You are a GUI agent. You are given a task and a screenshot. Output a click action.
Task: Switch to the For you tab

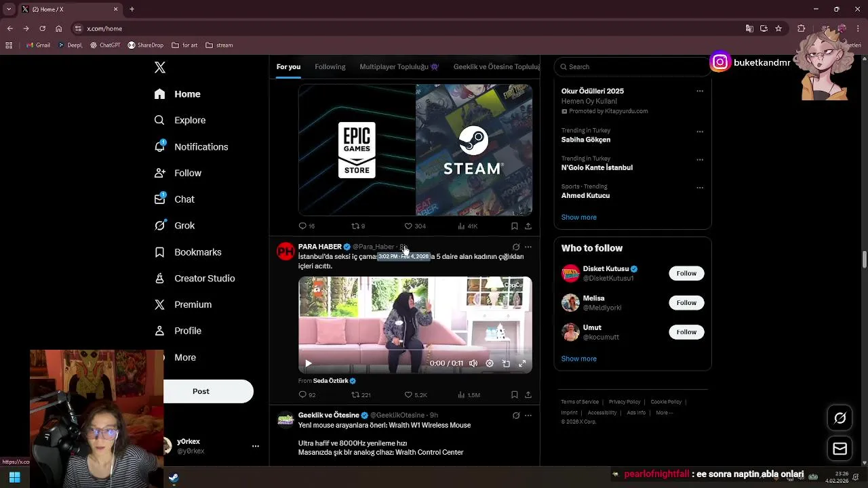[288, 66]
